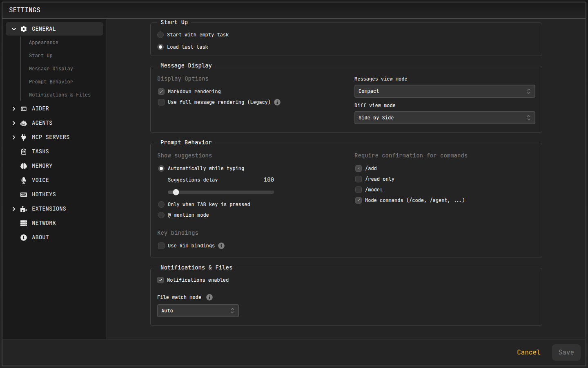Select @ mention mode radio button

tap(161, 215)
